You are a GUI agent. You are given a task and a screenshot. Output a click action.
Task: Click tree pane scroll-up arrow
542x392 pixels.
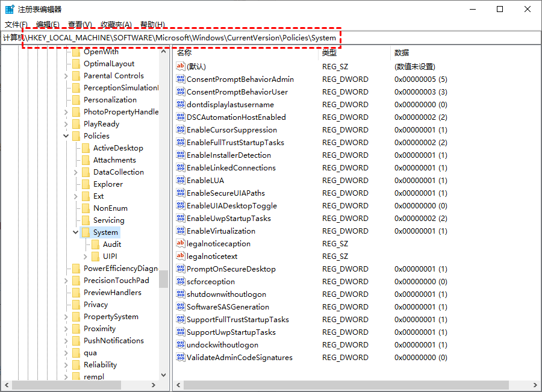coord(163,51)
